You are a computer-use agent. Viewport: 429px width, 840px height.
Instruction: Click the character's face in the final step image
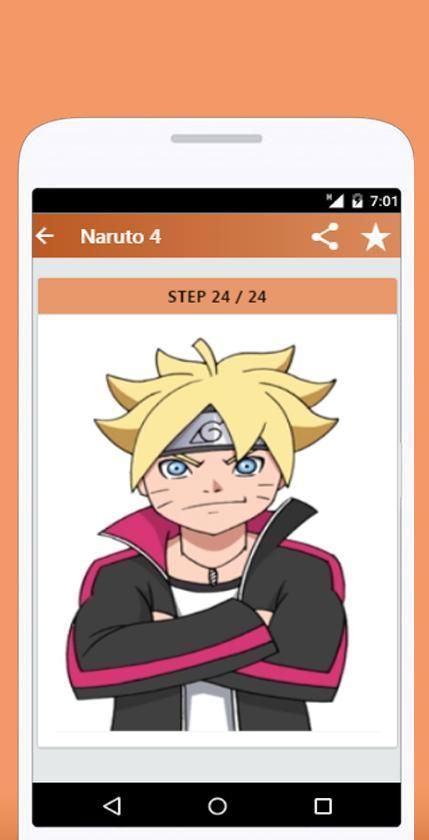pyautogui.click(x=212, y=488)
